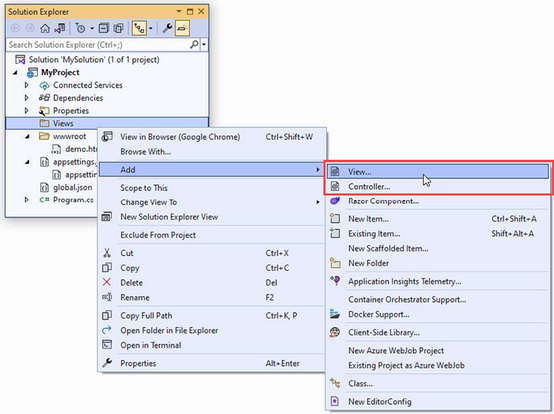Click the Open in Terminal icon
This screenshot has height=414, width=554.
click(107, 344)
